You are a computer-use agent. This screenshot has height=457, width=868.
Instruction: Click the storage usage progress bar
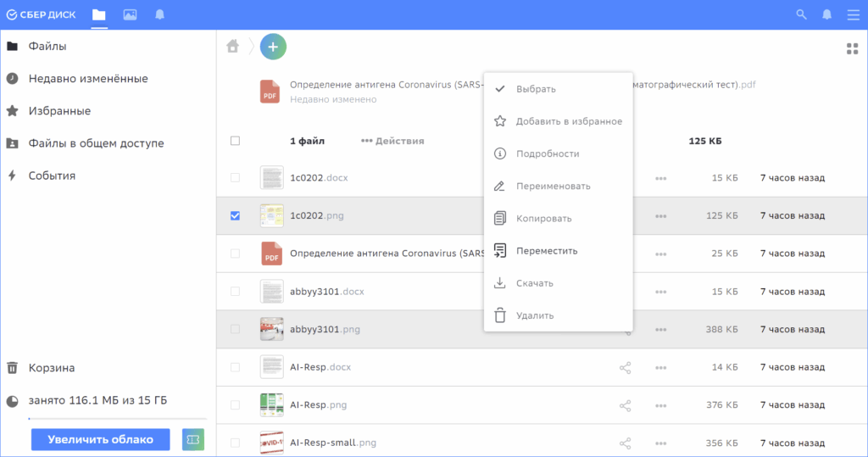point(117,418)
